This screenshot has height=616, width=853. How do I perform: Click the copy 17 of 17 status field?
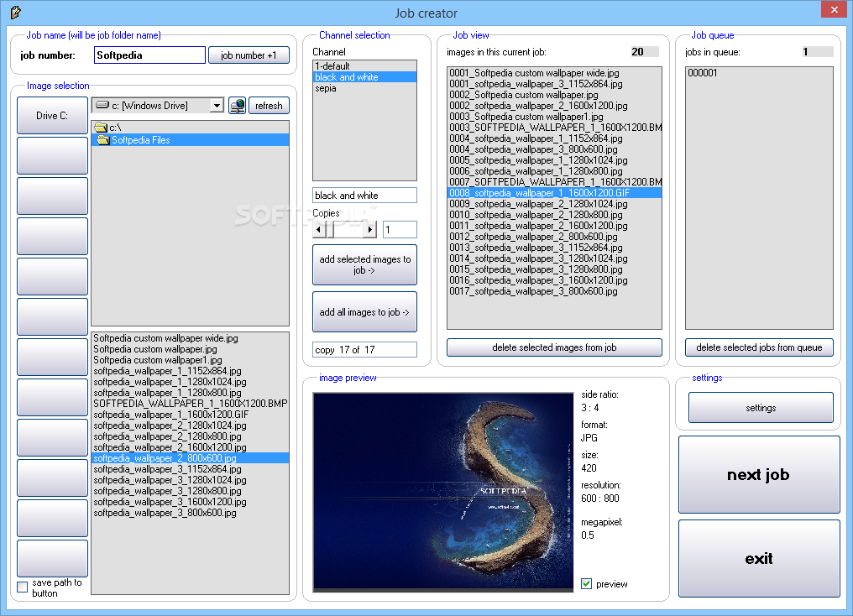pos(364,350)
